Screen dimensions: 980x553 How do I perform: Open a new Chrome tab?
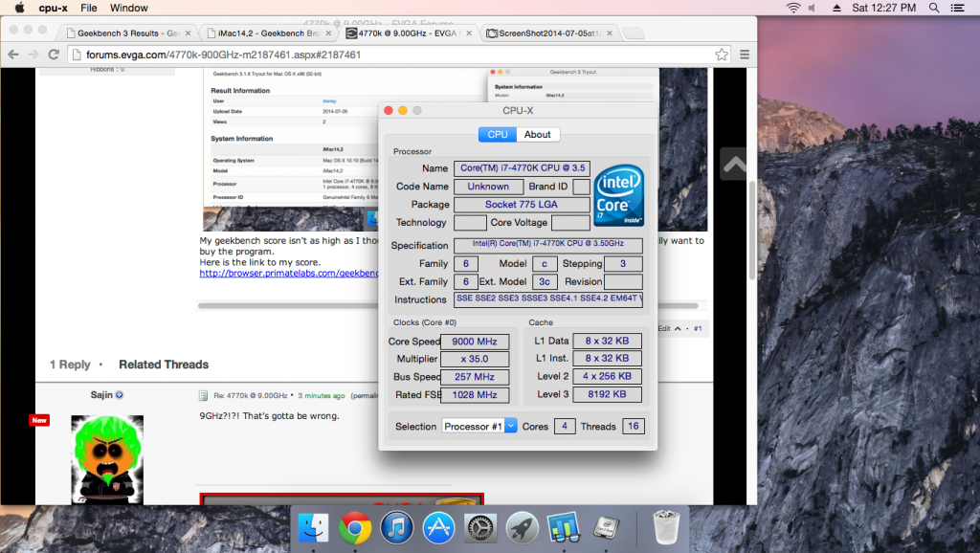[634, 33]
